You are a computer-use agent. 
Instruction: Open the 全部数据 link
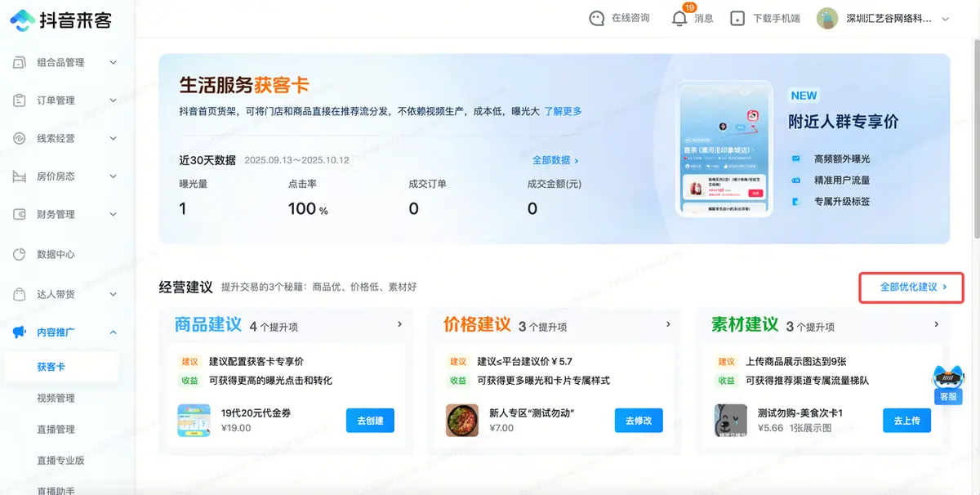click(555, 160)
